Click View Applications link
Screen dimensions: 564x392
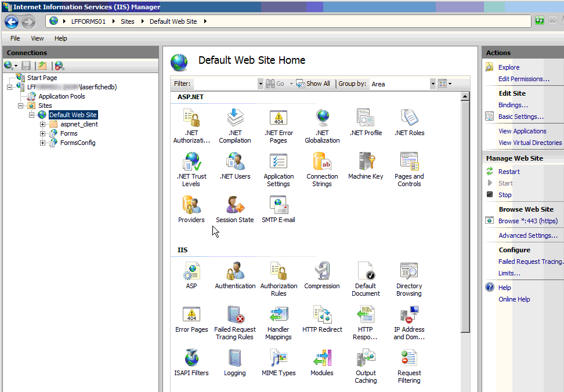(x=522, y=131)
